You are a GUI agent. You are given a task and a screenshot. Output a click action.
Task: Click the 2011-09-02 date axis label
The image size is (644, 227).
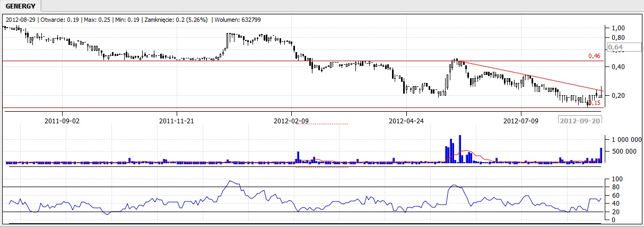click(62, 121)
